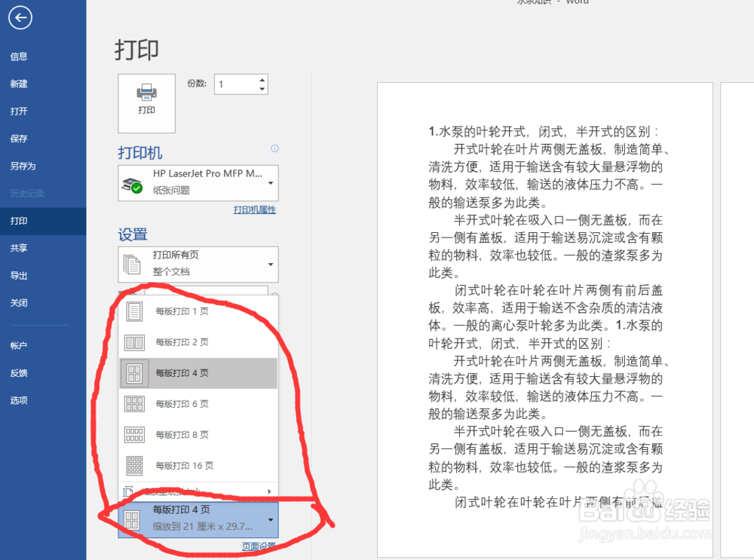
Task: Choose 另存为 in the sidebar
Action: pos(23,167)
